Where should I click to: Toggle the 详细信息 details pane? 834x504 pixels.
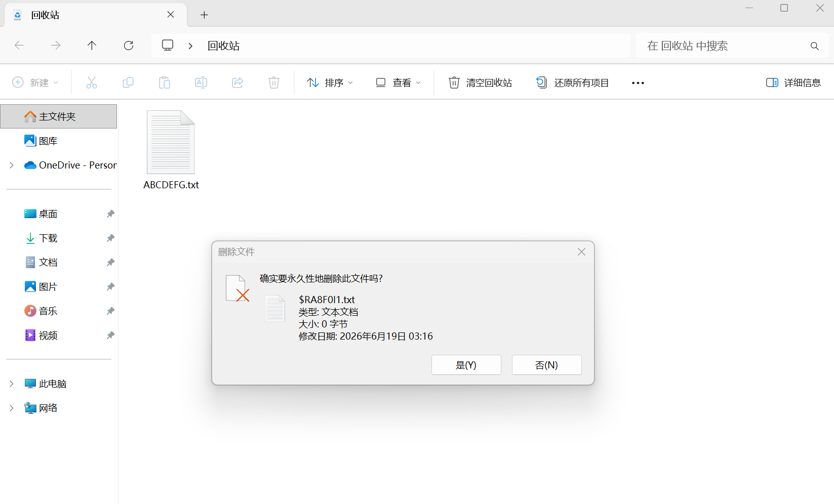tap(793, 82)
